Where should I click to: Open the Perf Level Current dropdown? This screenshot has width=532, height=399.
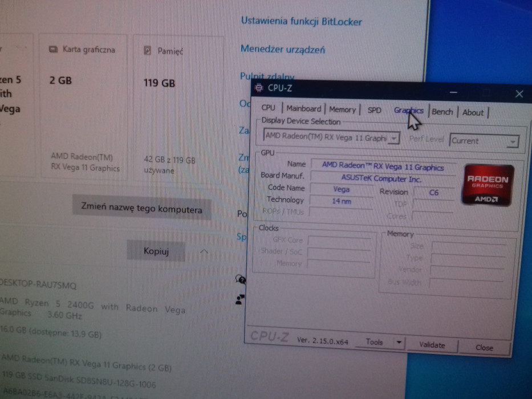tap(484, 141)
